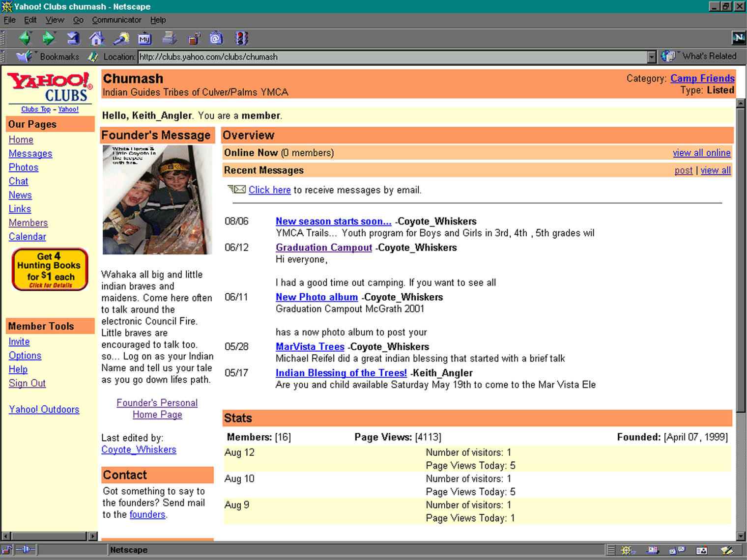
Task: Open the Bookmarks quick file menu
Action: click(x=48, y=56)
